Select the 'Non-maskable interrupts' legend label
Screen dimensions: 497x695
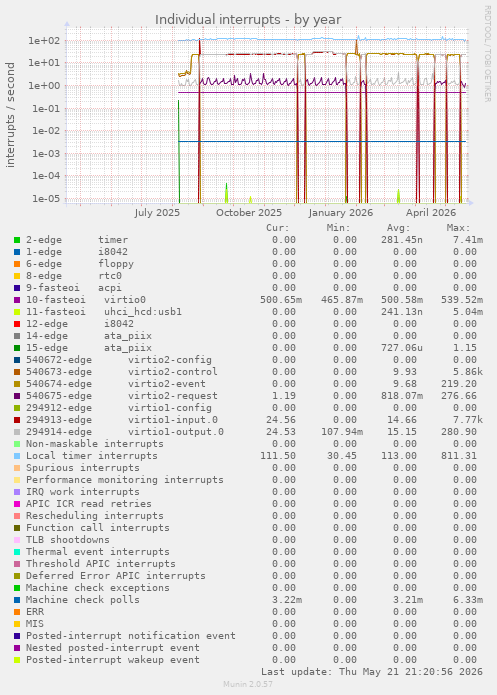pyautogui.click(x=94, y=444)
